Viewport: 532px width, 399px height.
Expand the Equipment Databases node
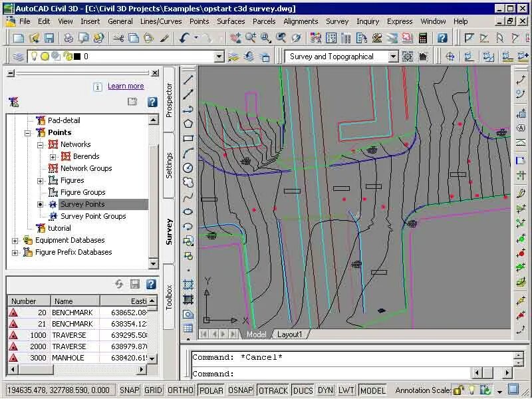(13, 240)
